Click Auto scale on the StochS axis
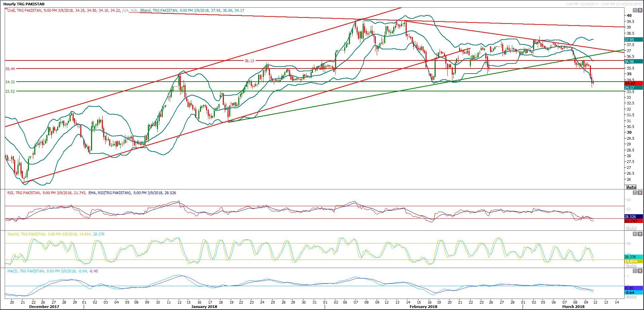Screen dimensions: 644x310 click(x=631, y=266)
